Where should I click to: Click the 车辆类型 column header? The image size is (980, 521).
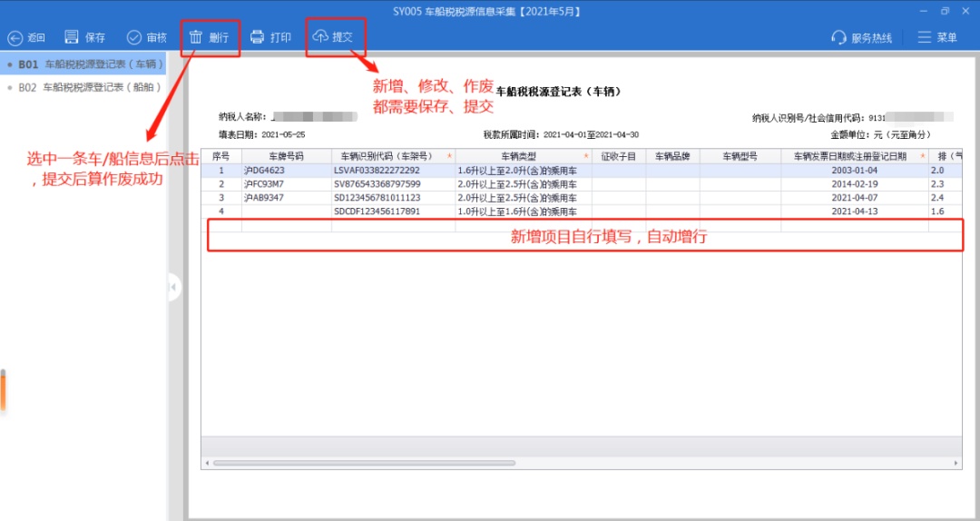[x=518, y=156]
